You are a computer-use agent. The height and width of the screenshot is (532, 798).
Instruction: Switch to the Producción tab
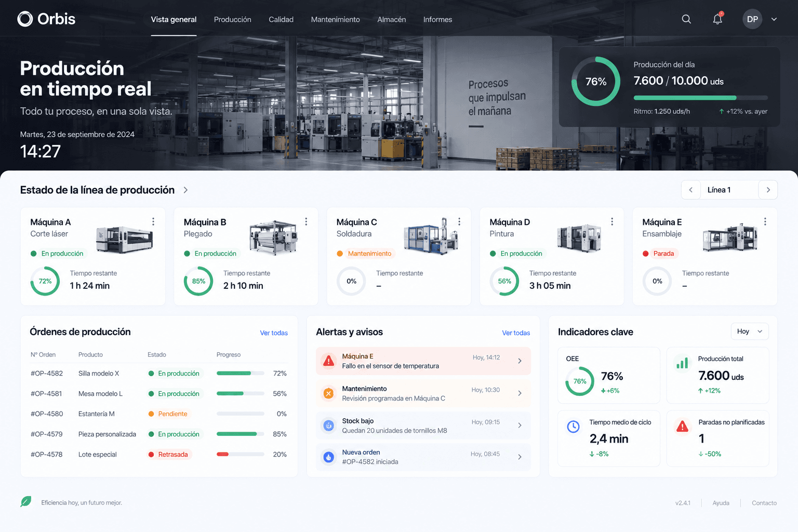tap(233, 19)
